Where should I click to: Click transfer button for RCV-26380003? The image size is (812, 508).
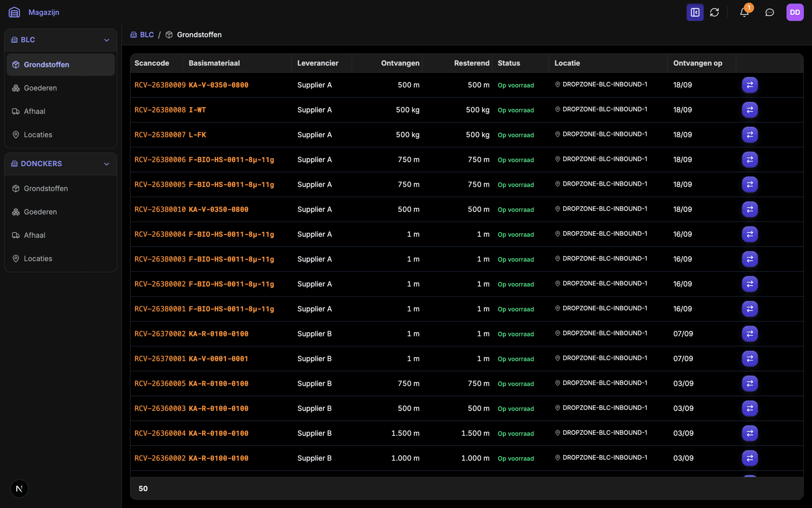[x=750, y=259]
